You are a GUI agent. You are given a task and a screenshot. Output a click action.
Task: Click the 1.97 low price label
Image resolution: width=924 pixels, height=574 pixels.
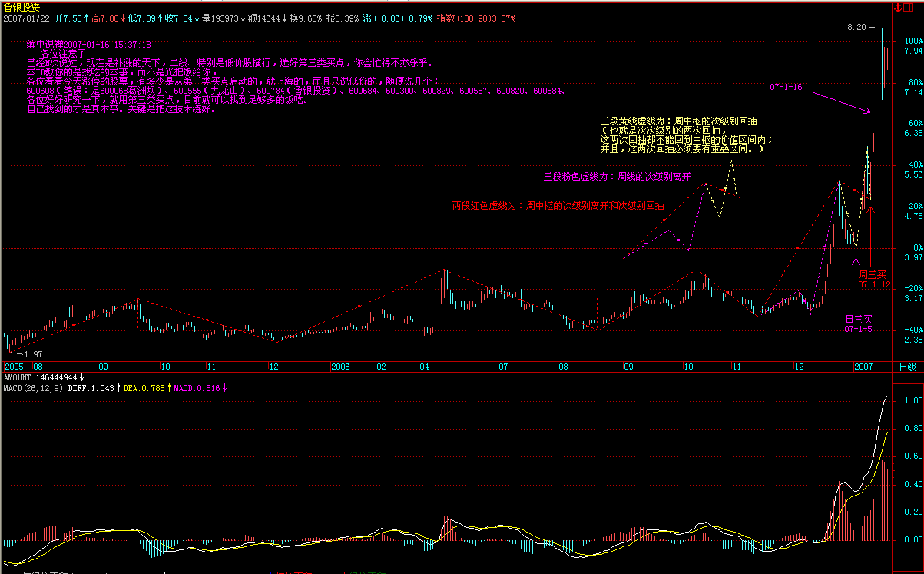[33, 354]
